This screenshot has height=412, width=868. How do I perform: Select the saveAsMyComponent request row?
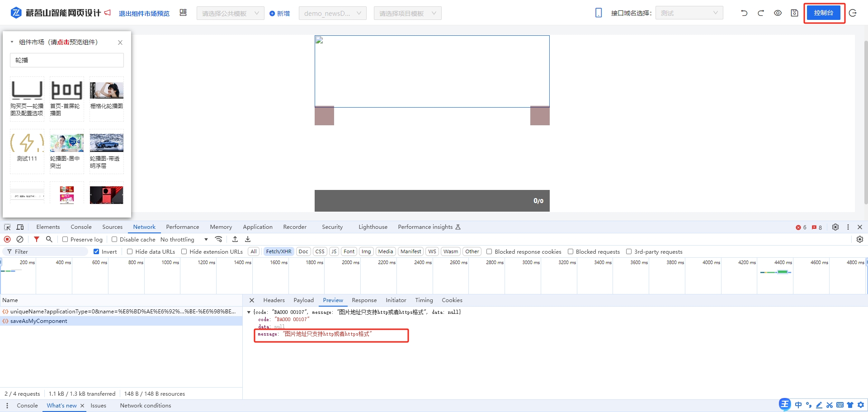121,321
